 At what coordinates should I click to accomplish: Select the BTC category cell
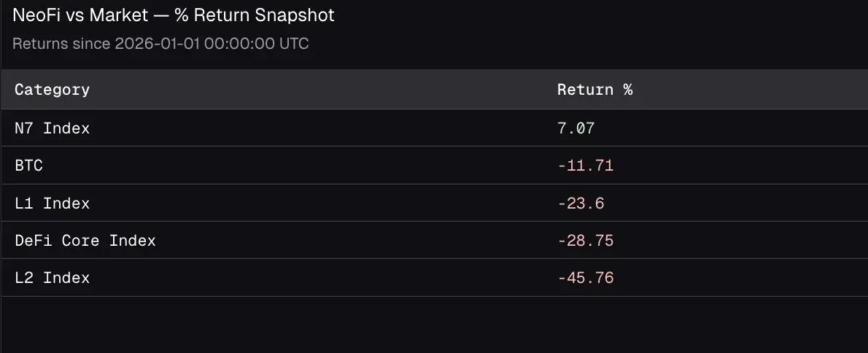pos(29,166)
